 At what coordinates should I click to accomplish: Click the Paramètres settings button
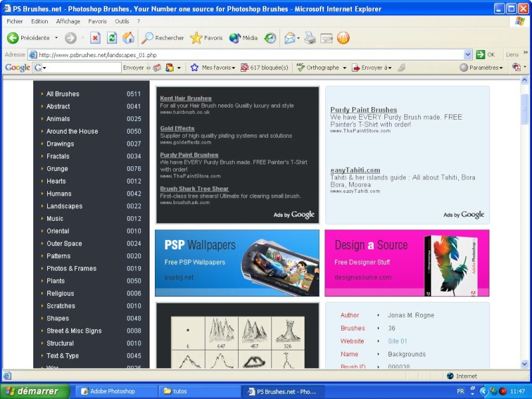tap(481, 68)
